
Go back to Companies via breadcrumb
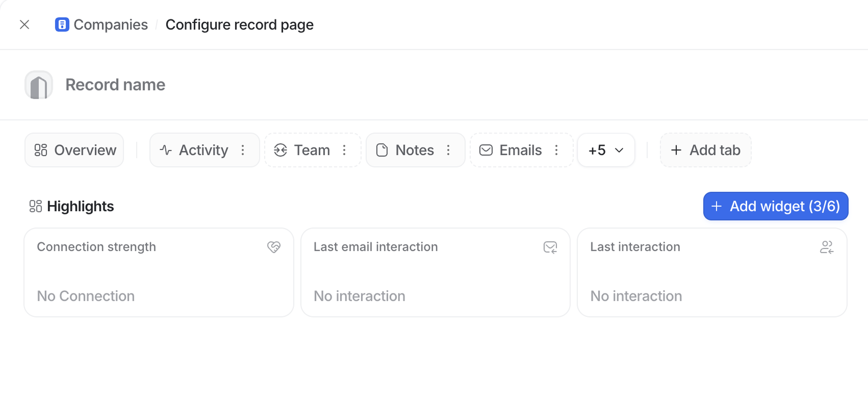pyautogui.click(x=111, y=25)
